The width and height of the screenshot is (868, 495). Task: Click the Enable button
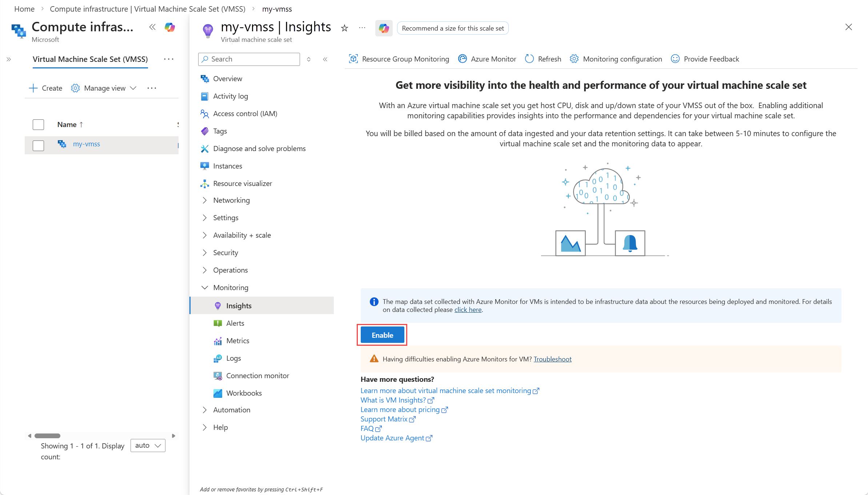(383, 335)
